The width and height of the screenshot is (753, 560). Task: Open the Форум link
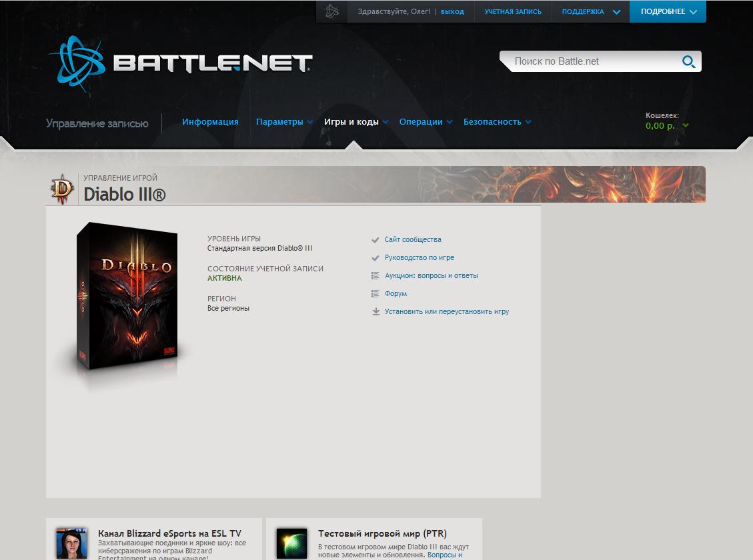[x=396, y=294]
